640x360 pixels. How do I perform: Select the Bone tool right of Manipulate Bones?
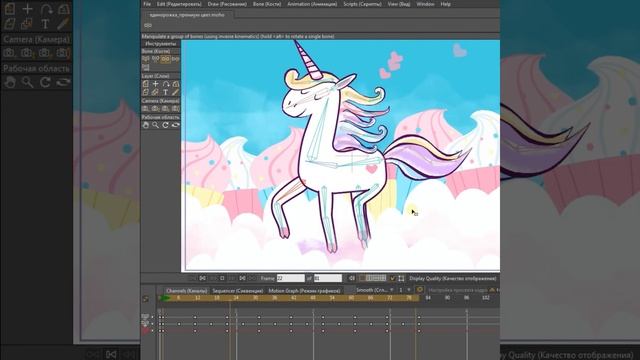[176, 59]
